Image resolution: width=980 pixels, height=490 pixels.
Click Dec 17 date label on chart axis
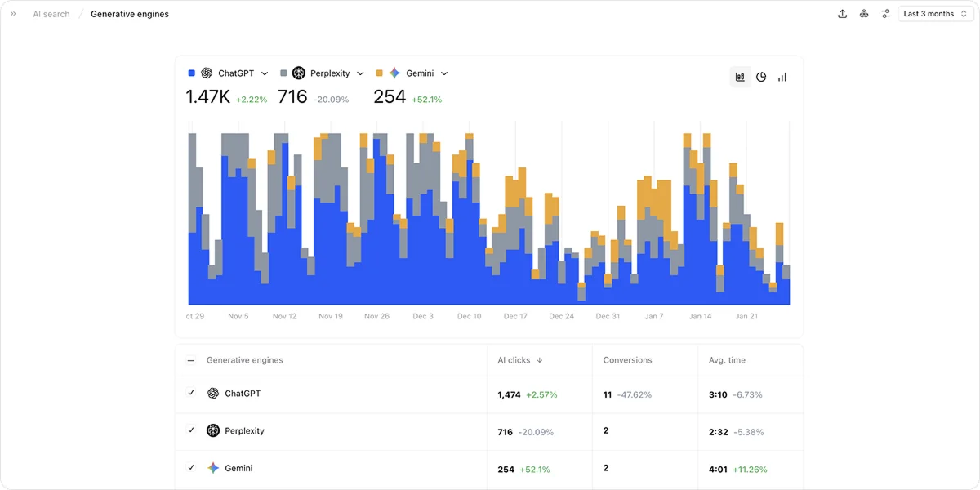tap(515, 316)
